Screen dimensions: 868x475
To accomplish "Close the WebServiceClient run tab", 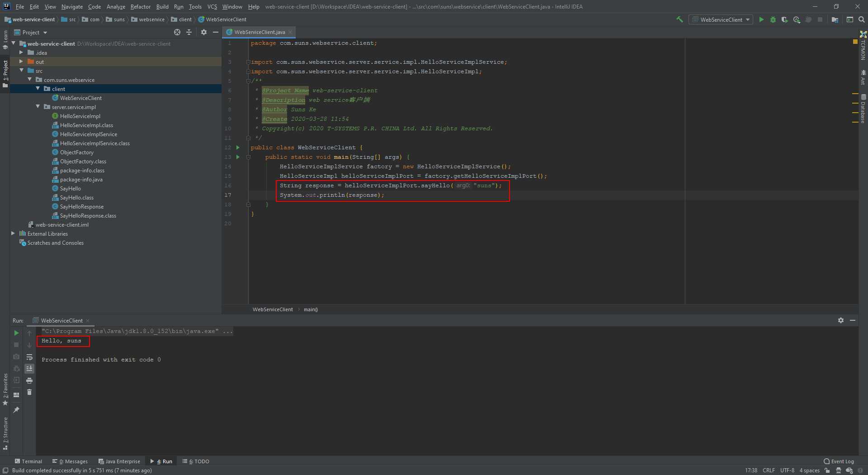I will tap(88, 321).
